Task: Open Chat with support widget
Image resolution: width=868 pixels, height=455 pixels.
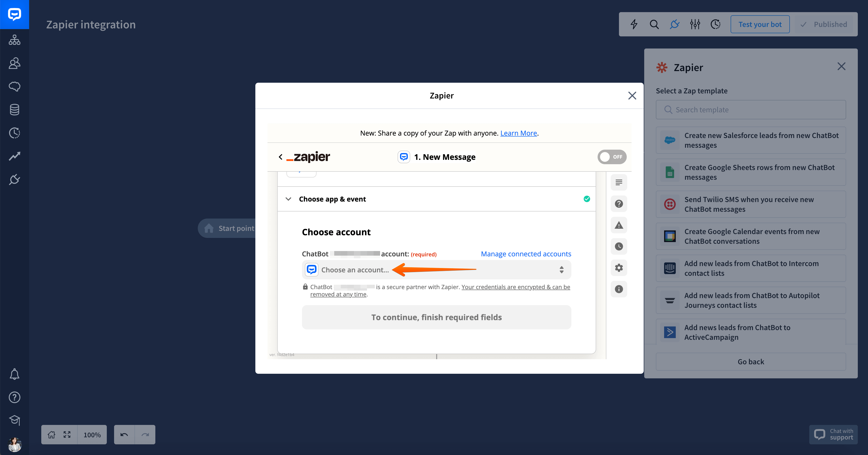Action: pos(833,434)
